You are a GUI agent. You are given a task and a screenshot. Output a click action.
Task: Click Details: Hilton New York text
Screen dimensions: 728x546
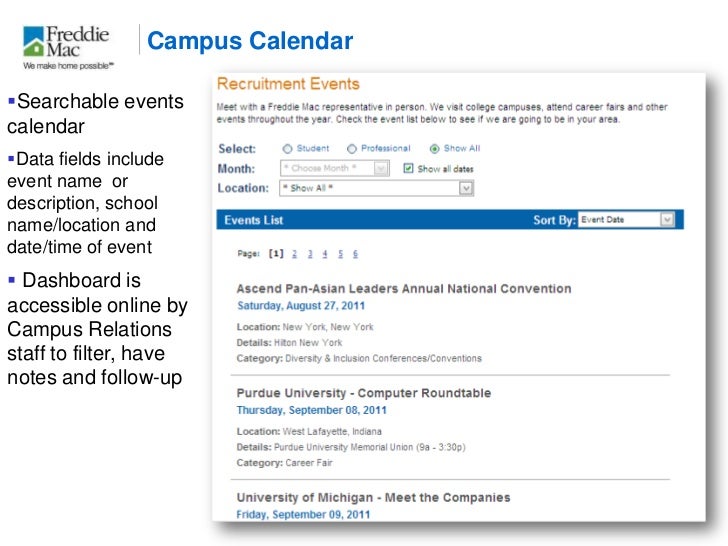pos(289,343)
